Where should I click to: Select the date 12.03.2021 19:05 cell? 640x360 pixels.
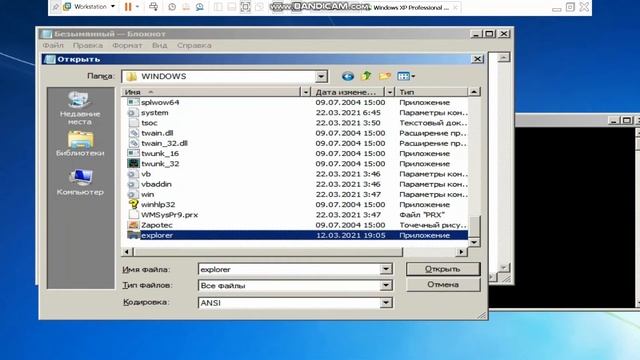351,235
